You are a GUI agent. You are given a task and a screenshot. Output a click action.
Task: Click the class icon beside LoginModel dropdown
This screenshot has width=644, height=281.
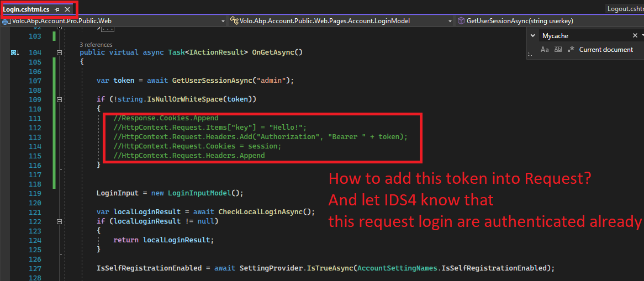(x=234, y=21)
